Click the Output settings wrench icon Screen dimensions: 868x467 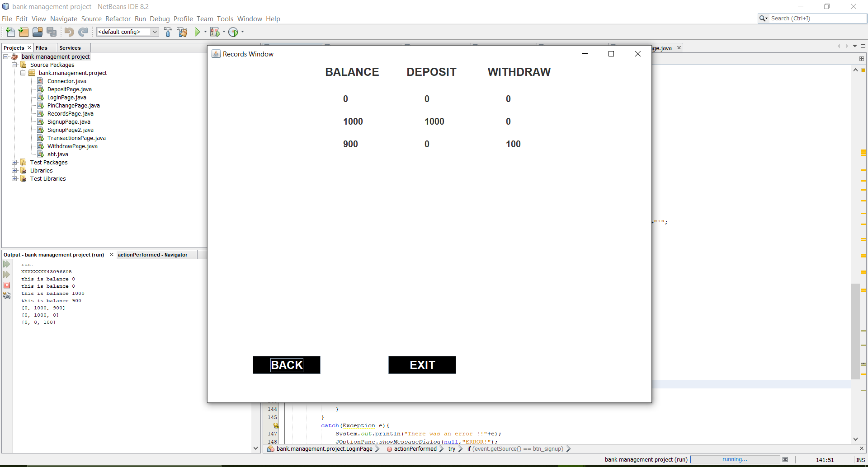click(7, 295)
